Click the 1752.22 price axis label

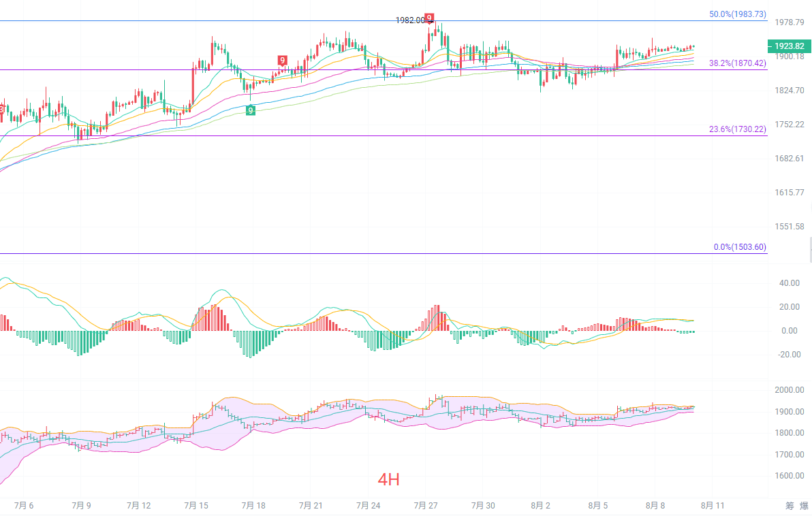[790, 124]
